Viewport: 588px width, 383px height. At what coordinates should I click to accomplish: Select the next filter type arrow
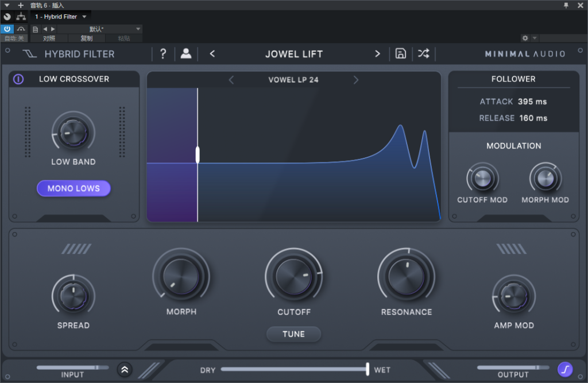(x=356, y=80)
